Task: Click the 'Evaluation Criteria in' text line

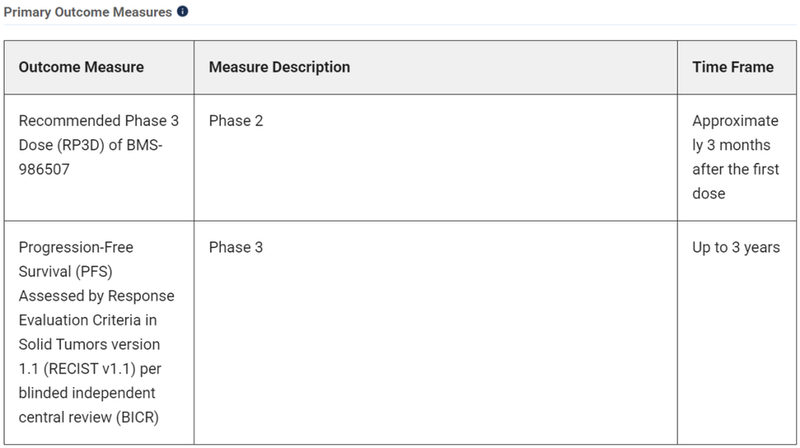Action: 88,320
